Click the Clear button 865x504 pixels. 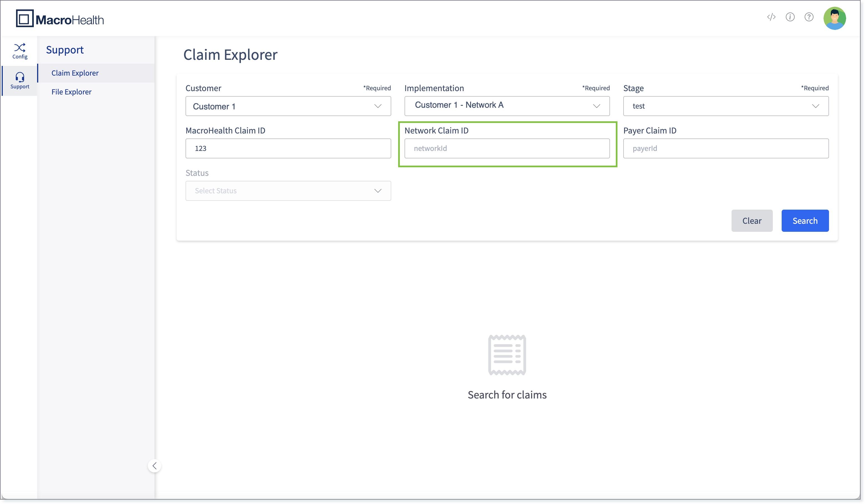click(x=752, y=220)
